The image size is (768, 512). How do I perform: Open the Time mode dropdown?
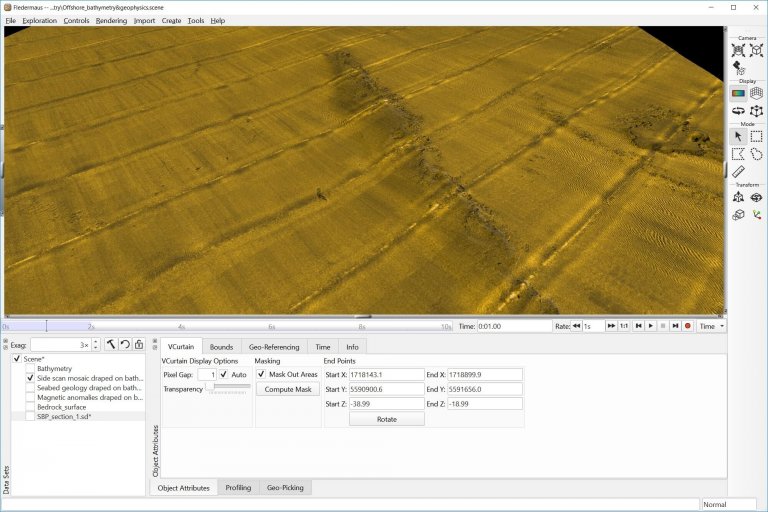click(x=711, y=326)
